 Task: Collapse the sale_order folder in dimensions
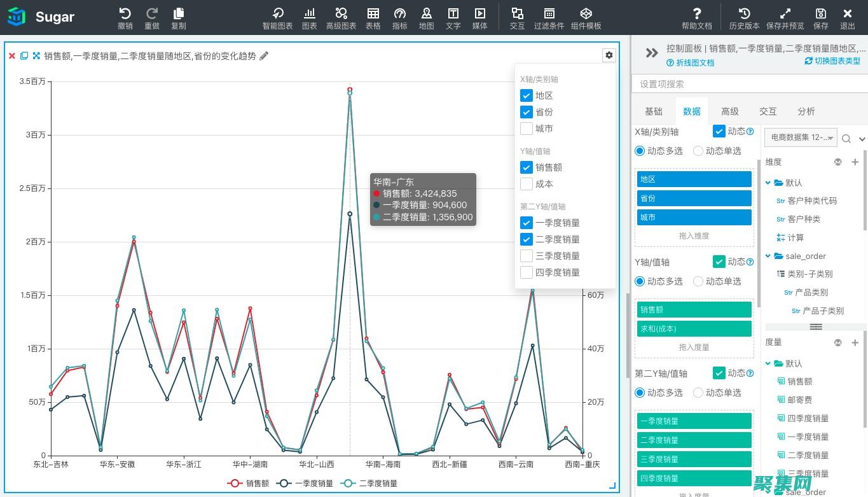[768, 256]
